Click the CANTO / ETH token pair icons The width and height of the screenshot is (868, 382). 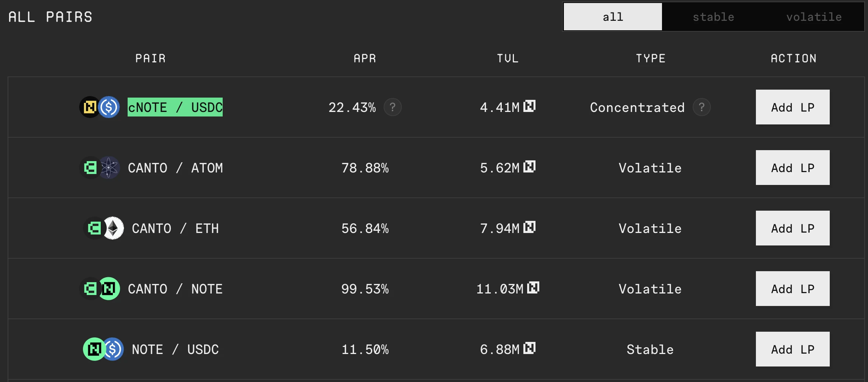[103, 228]
